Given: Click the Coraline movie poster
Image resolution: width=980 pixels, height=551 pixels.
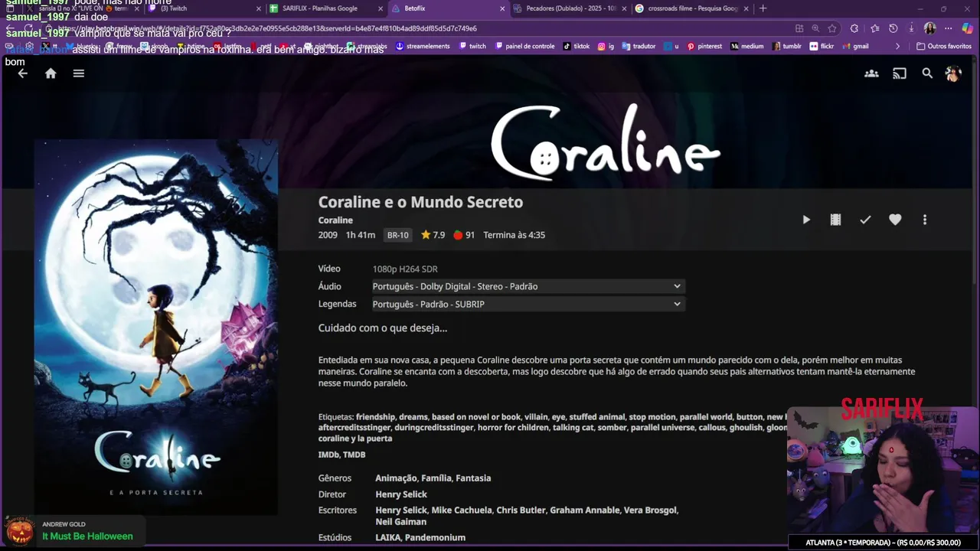Looking at the screenshot, I should point(156,328).
